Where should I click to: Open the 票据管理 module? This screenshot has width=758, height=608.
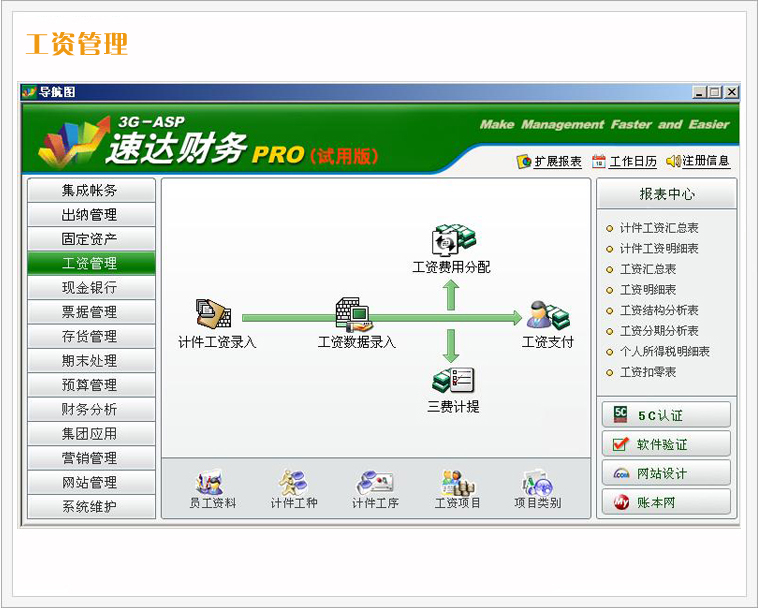click(x=91, y=312)
